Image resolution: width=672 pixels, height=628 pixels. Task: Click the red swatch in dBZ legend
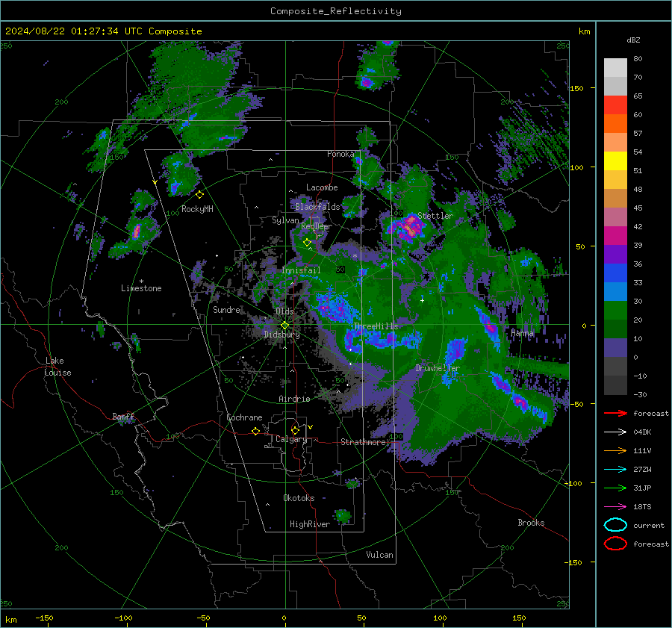click(x=615, y=105)
